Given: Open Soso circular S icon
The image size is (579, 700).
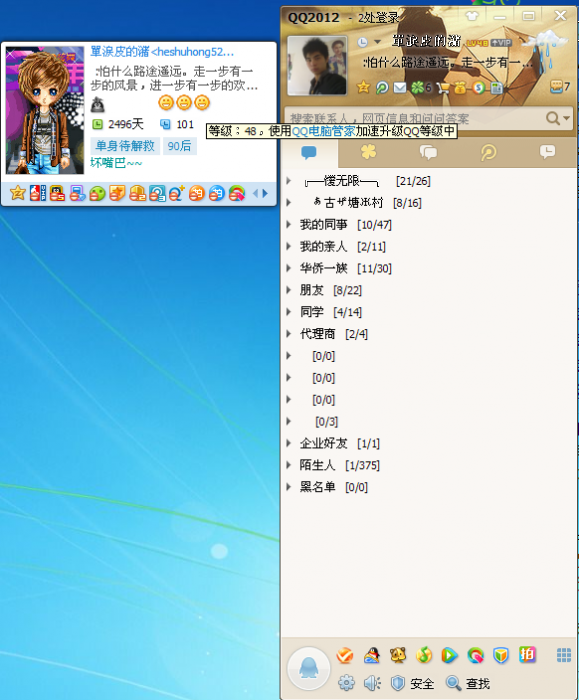Looking at the screenshot, I should click(479, 88).
